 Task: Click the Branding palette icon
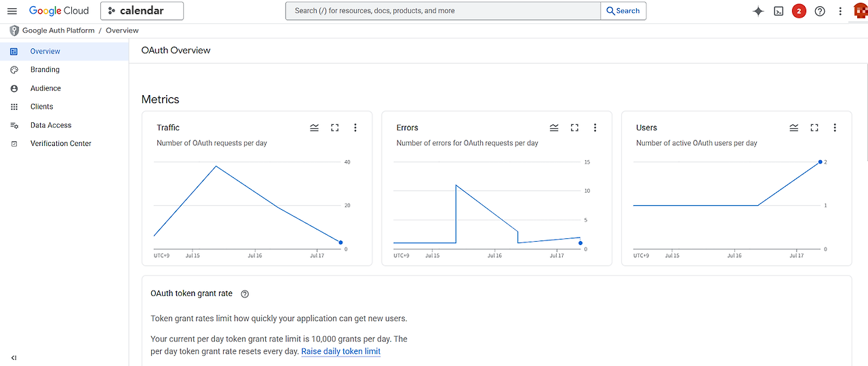(14, 70)
